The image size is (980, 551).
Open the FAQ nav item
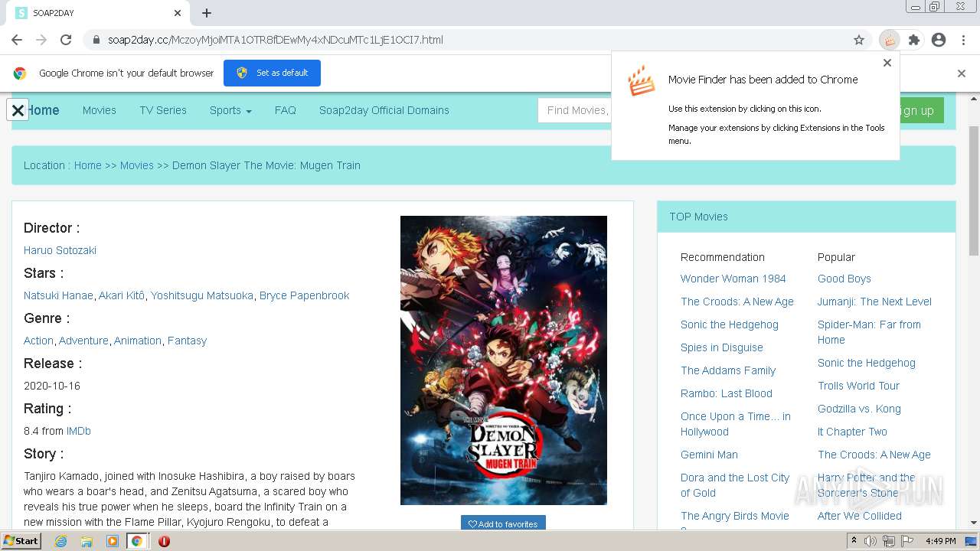click(286, 110)
